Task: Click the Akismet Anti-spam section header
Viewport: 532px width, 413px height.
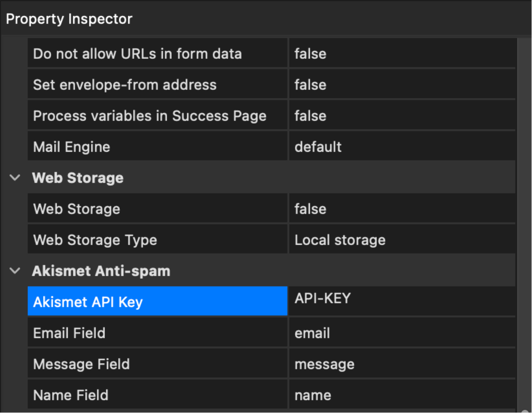Action: [101, 271]
